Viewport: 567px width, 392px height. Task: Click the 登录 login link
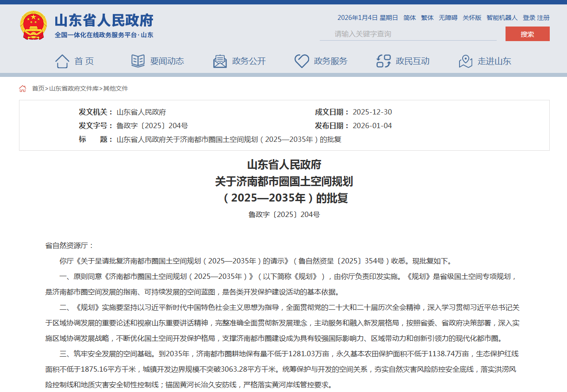[529, 18]
